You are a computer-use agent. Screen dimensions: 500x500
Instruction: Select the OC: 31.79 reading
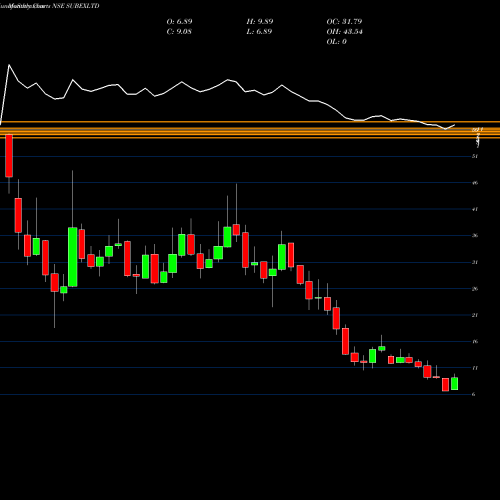coord(344,22)
